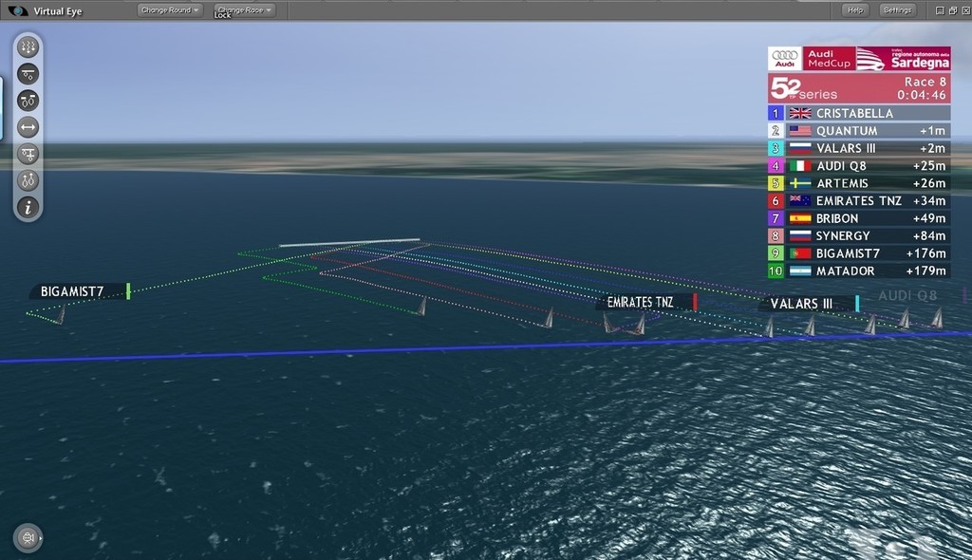Screen dimensions: 972x560
Task: Click the Spanish flag next to BRIBON
Action: click(800, 218)
